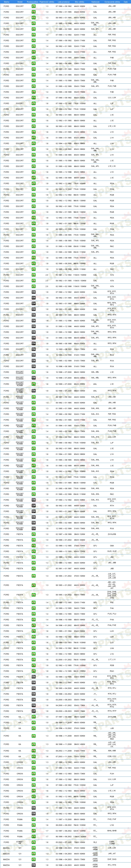Image resolution: width=131 pixels, height=868 pixels.
Task: Click the Moc silnika column header
Action: [80, 2]
